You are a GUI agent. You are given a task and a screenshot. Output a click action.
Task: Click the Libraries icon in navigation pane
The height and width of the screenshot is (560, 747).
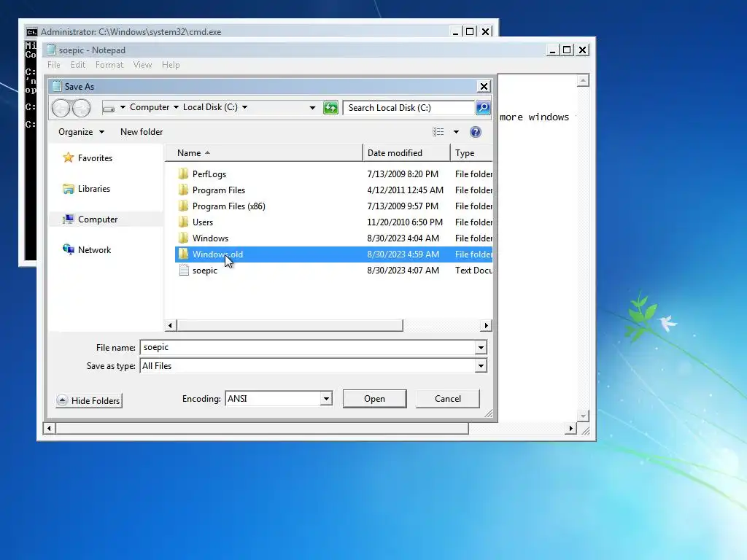pos(69,189)
